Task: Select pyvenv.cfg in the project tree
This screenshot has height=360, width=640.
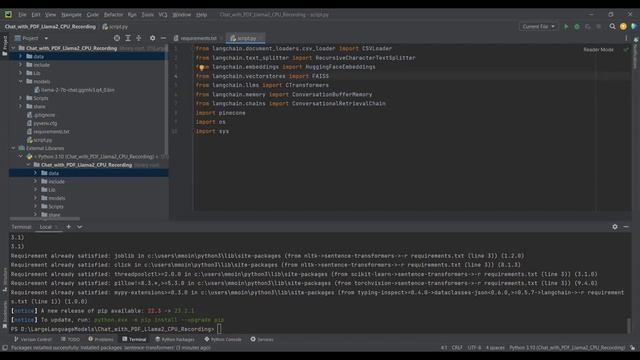Action: (x=42, y=123)
